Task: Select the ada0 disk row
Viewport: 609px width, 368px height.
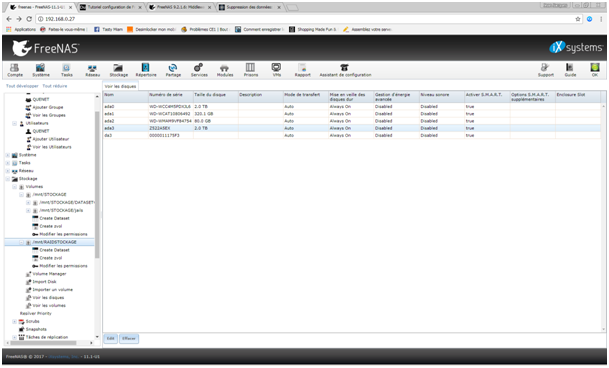Action: (x=352, y=106)
